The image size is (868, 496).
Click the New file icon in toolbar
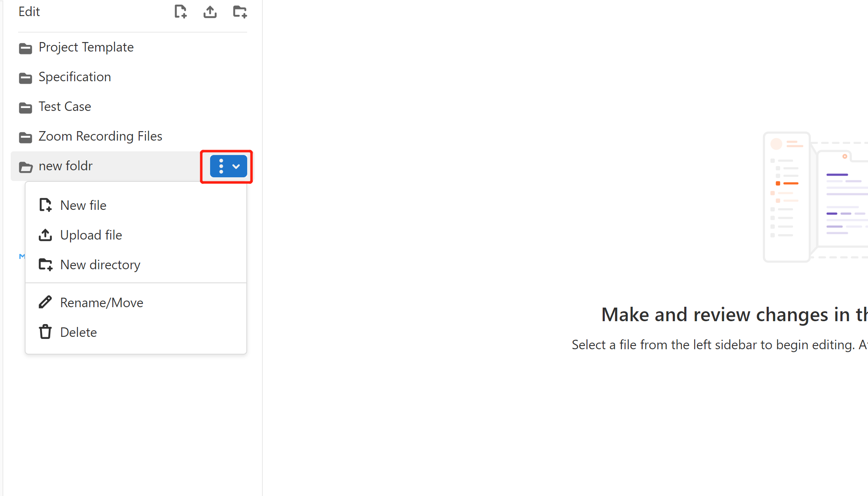tap(180, 12)
